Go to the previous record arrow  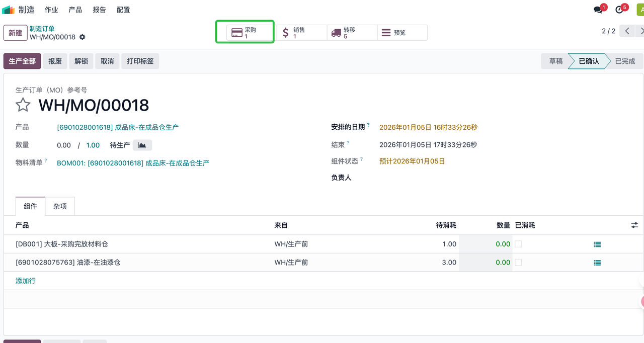click(627, 31)
